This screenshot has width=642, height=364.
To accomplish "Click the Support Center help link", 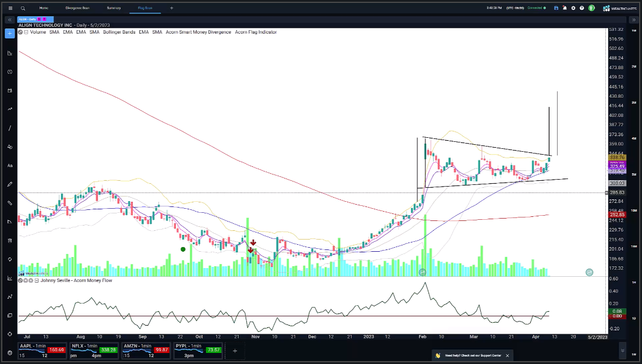I will (473, 355).
